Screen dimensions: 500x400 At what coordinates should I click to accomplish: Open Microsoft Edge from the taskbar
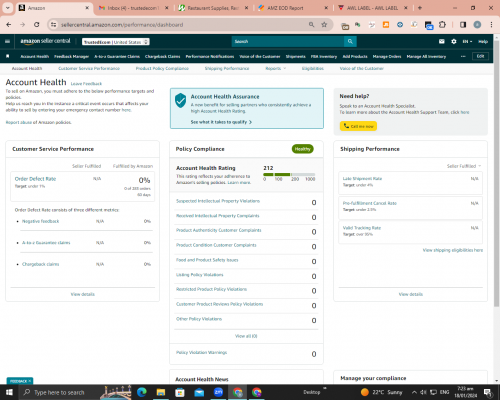(x=142, y=392)
